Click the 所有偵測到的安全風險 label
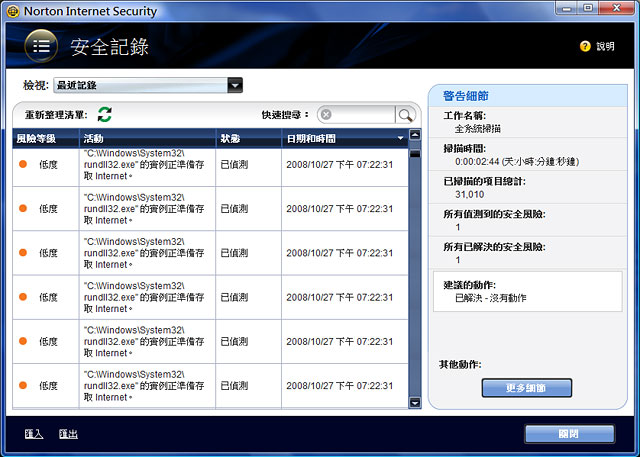 pyautogui.click(x=494, y=214)
